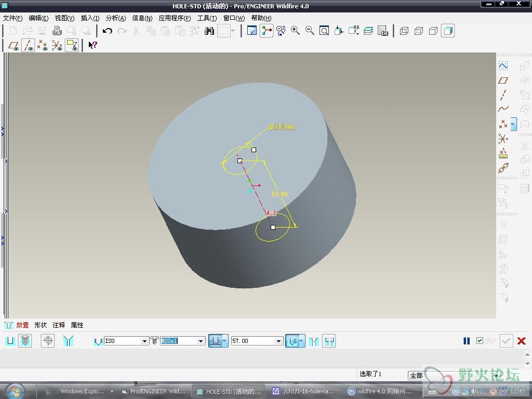Toggle annotation element display
This screenshot has height=399, width=532.
pyautogui.click(x=72, y=45)
